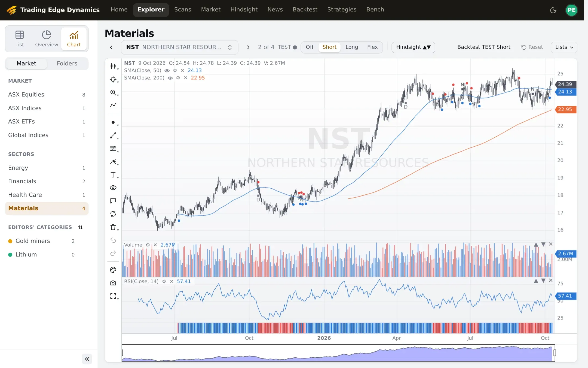Click the refresh sync drawings icon
588x368 pixels.
click(113, 214)
